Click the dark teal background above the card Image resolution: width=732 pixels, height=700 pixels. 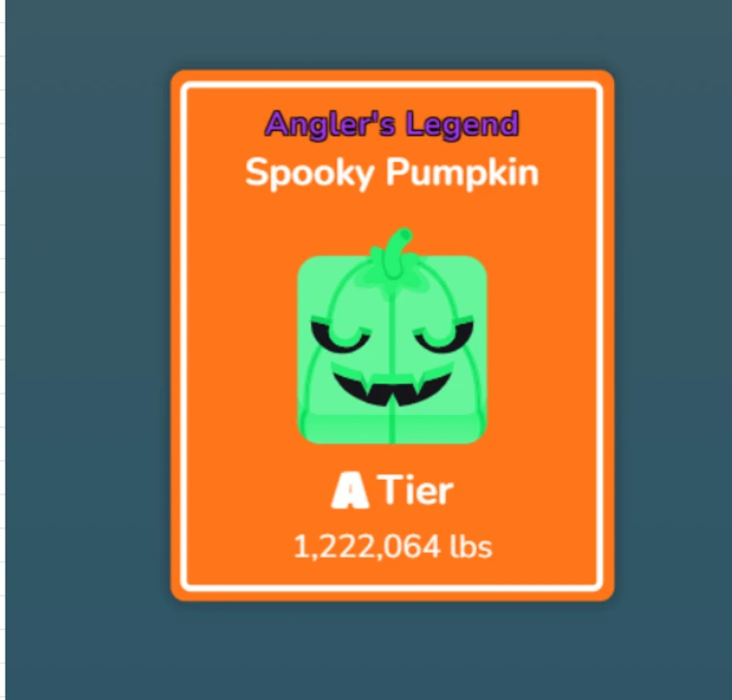[392, 34]
